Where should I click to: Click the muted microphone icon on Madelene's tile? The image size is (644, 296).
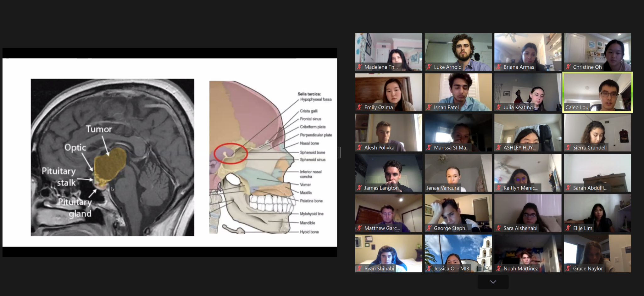(359, 67)
